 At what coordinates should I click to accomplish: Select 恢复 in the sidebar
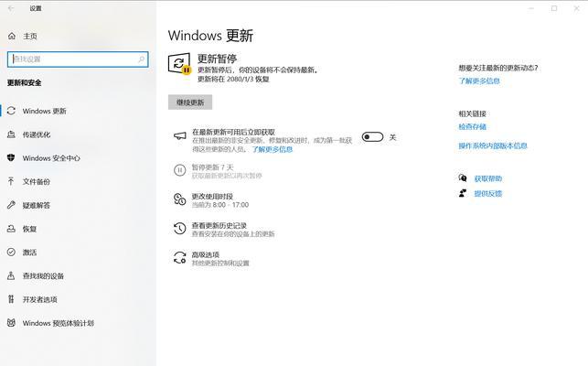click(x=78, y=229)
